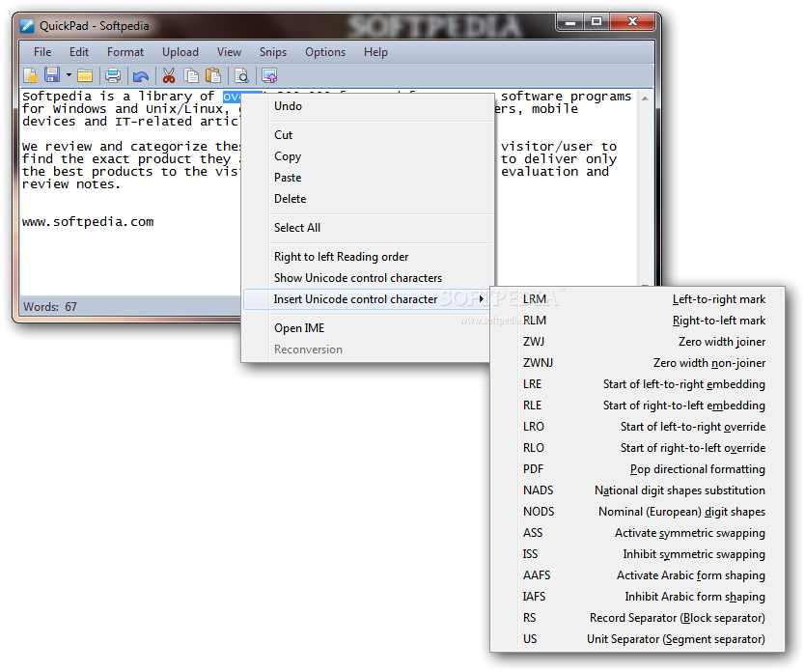This screenshot has height=672, width=805.
Task: Expand Insert Unicode control character submenu
Action: [367, 298]
